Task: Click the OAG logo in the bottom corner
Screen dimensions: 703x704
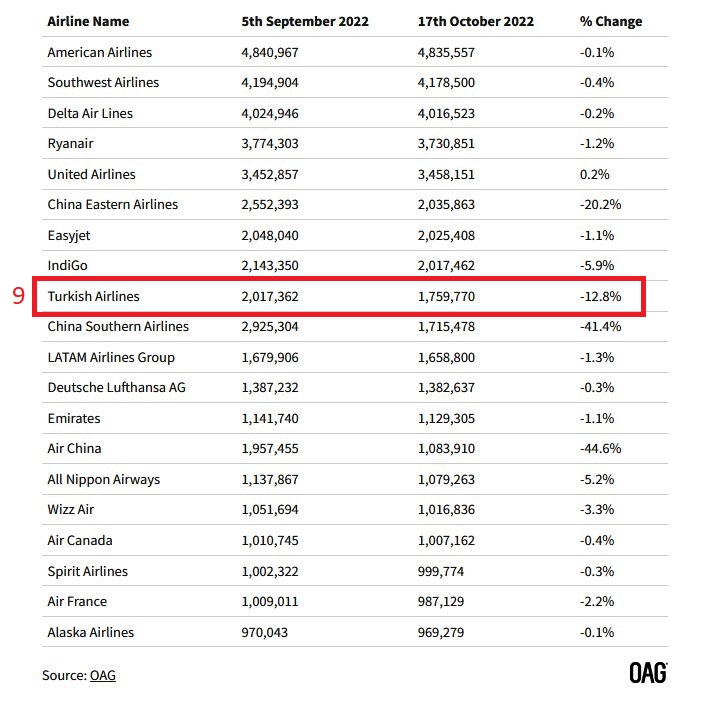Action: [648, 673]
